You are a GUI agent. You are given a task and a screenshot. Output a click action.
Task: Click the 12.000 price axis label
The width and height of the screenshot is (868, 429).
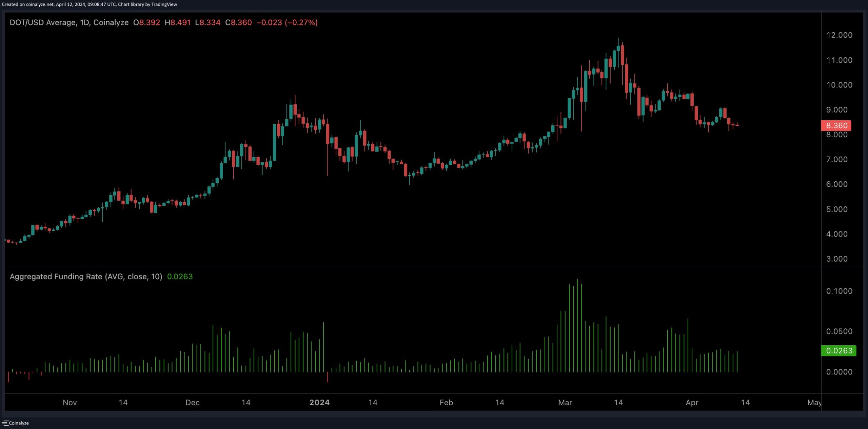click(x=839, y=35)
